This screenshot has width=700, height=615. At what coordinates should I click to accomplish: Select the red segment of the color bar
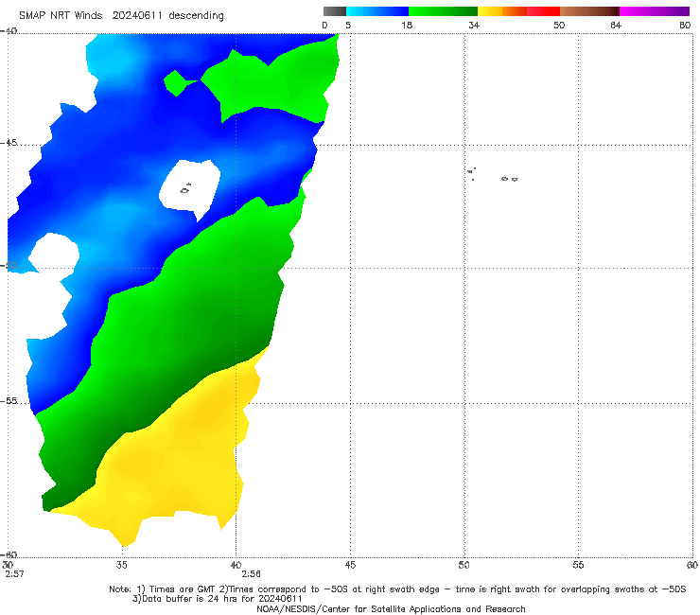[x=543, y=11]
